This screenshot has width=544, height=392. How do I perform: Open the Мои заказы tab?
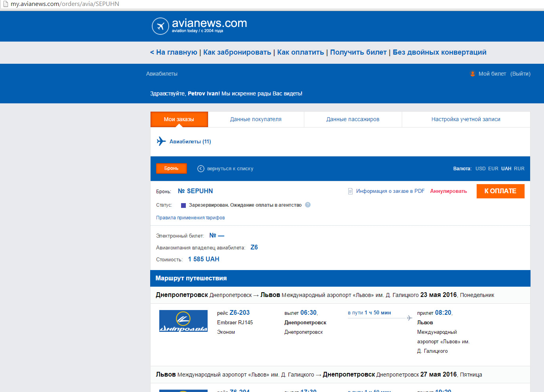179,119
